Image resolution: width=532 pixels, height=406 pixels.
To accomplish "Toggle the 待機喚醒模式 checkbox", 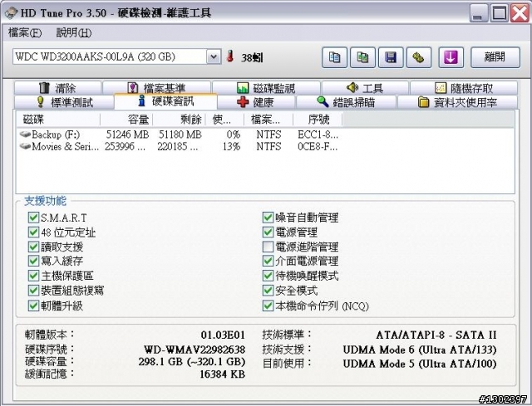I will pyautogui.click(x=268, y=276).
